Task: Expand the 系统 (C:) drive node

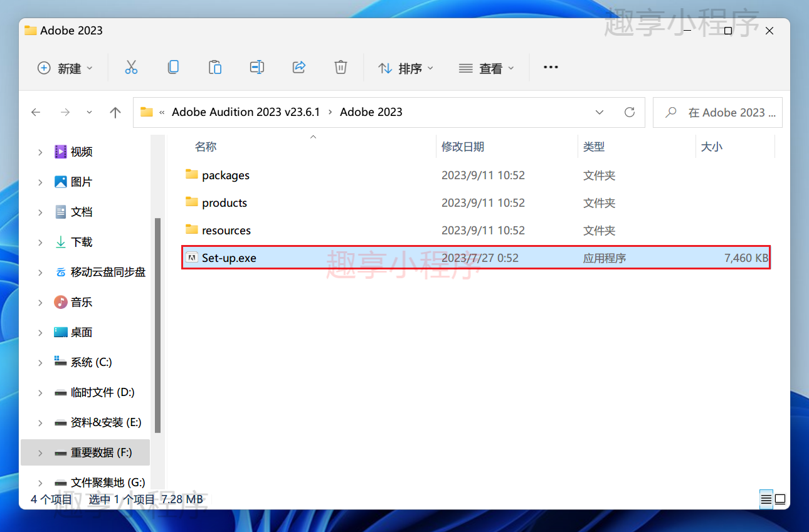Action: click(40, 362)
